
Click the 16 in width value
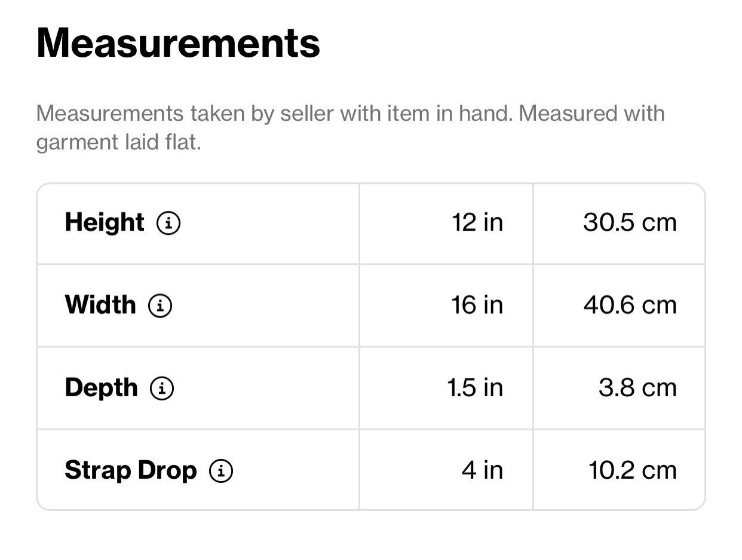477,305
